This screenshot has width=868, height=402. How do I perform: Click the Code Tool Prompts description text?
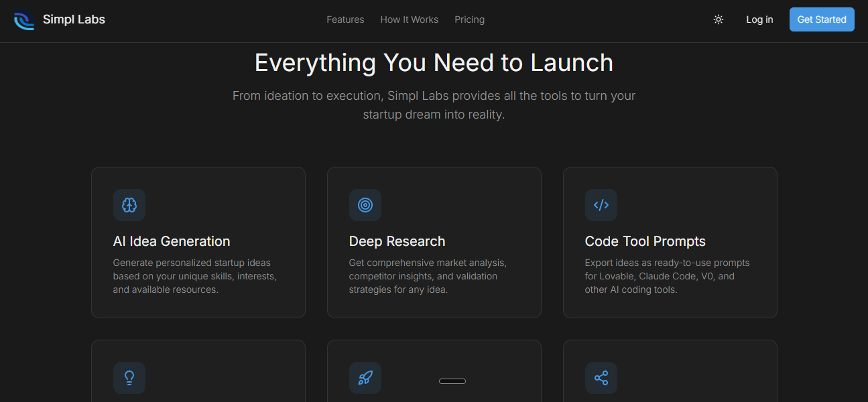point(667,276)
